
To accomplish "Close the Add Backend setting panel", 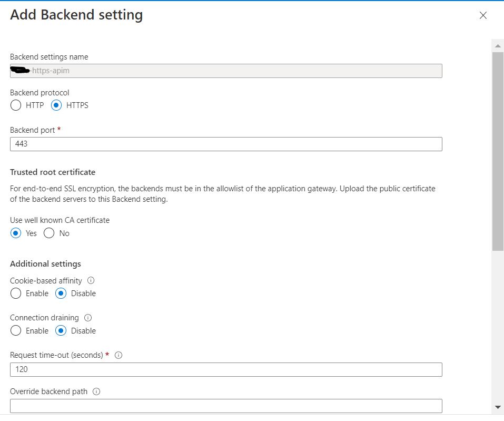I will click(483, 15).
